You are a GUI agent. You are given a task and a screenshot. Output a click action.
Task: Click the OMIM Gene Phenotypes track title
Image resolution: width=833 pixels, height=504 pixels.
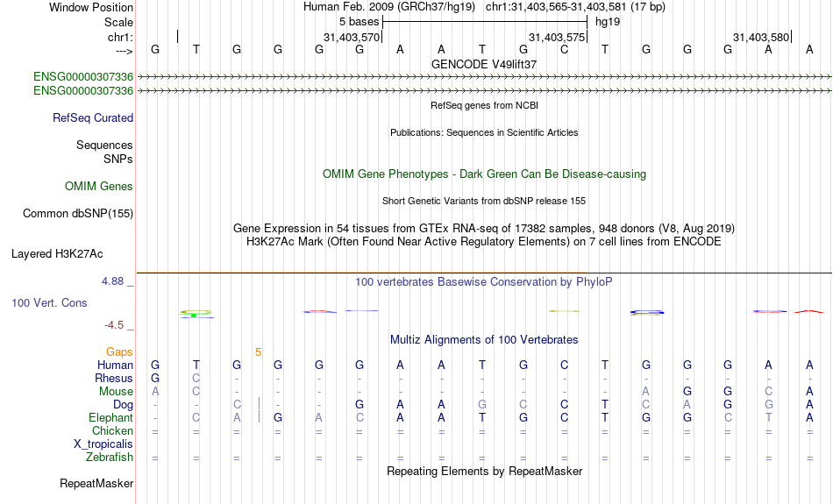point(484,174)
